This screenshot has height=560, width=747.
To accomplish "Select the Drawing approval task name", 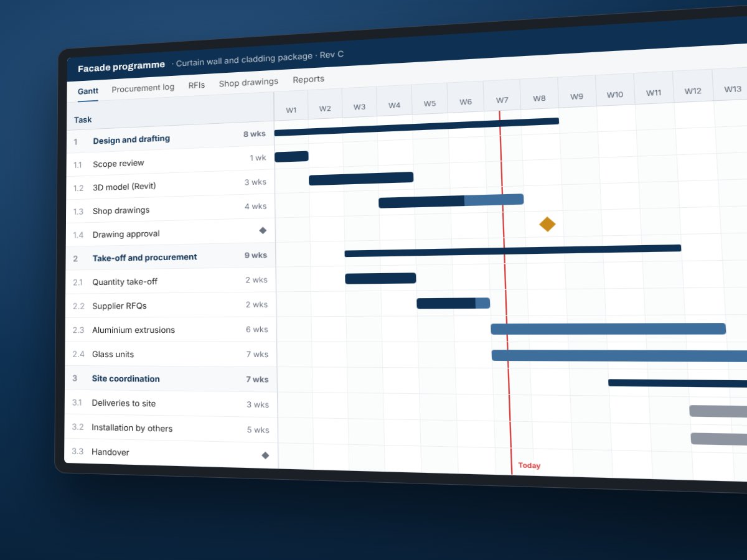I will 126,235.
